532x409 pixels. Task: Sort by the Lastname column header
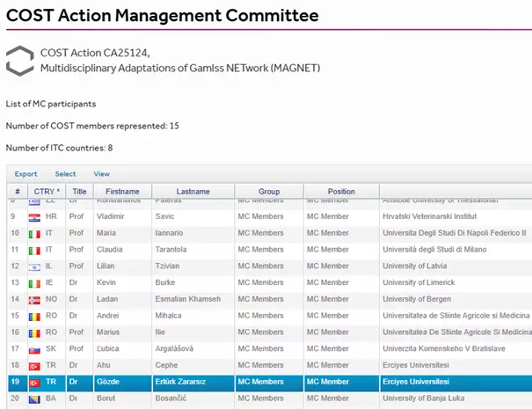tap(193, 192)
